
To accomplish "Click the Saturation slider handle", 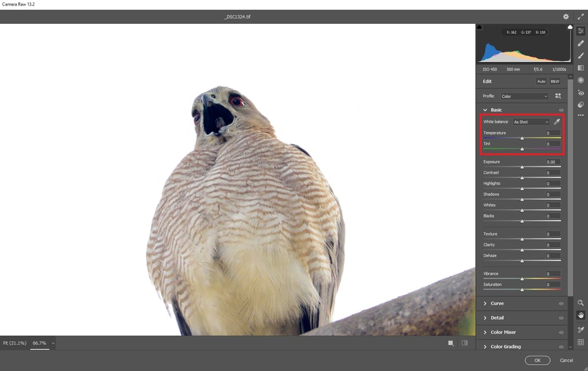I will (x=522, y=290).
